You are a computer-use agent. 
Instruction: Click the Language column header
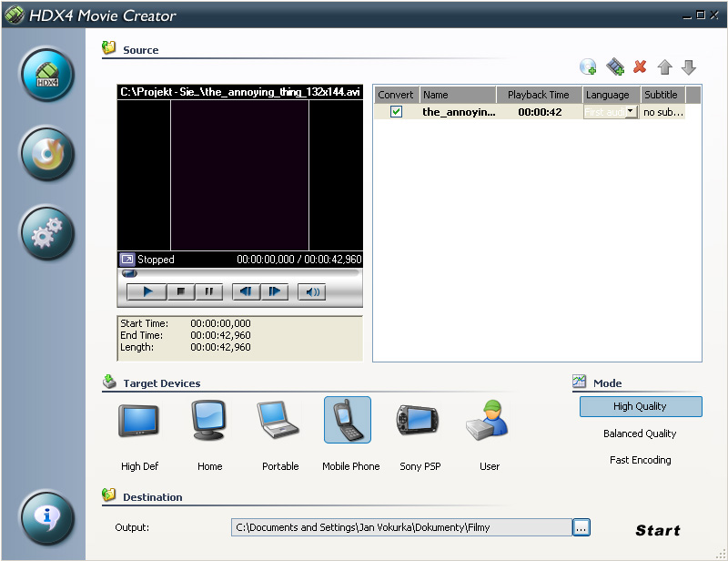(612, 95)
